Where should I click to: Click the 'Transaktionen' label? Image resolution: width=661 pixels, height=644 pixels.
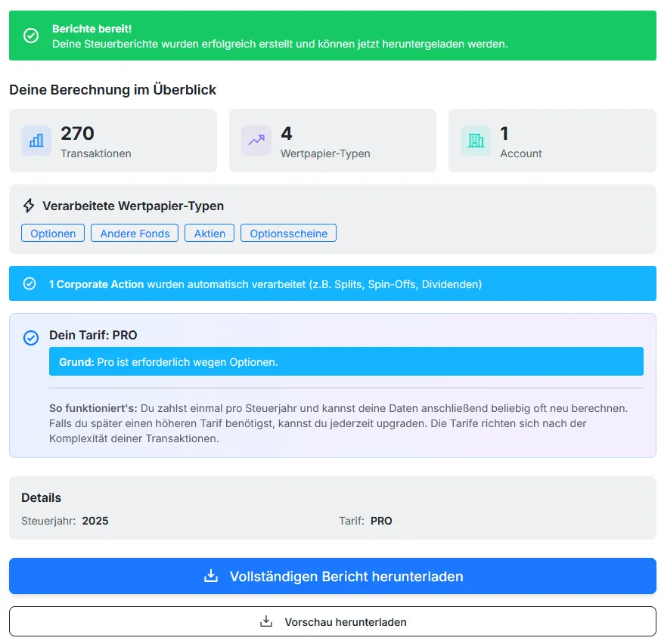coord(96,153)
